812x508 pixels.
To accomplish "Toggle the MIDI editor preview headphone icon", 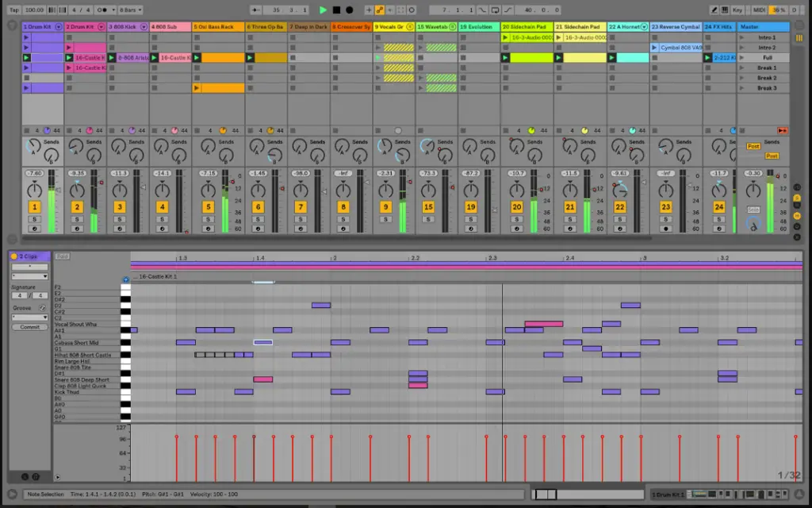I will coord(126,279).
